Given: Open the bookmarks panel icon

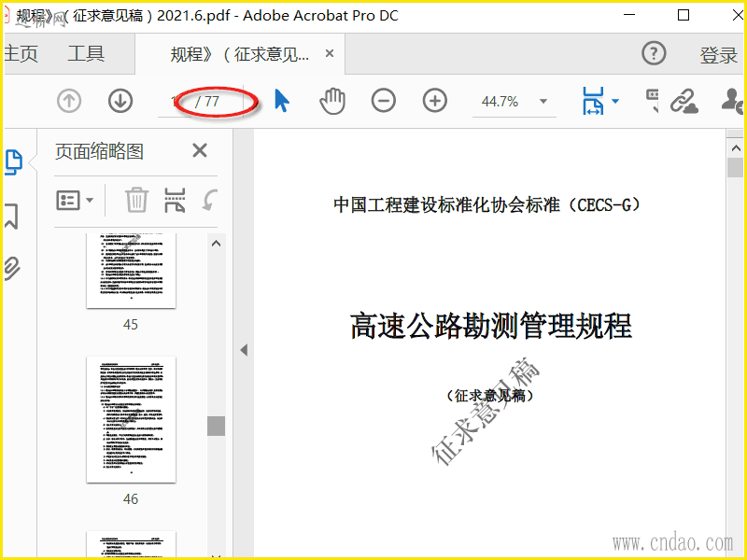Looking at the screenshot, I should (11, 216).
